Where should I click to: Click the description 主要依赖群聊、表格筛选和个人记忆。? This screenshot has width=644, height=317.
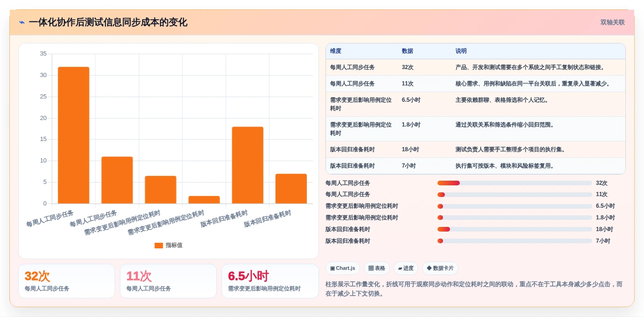[503, 100]
